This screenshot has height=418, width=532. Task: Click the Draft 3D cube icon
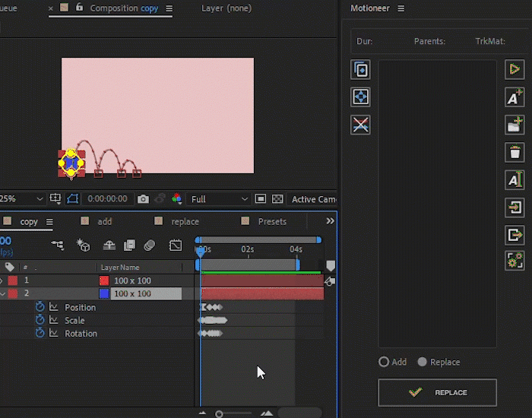click(x=84, y=245)
